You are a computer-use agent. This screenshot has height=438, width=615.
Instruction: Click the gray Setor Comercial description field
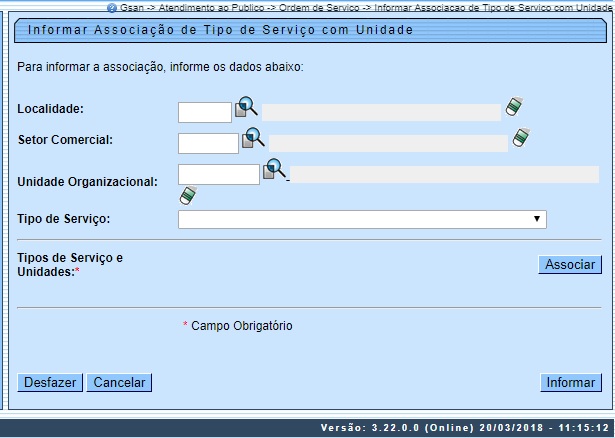[388, 143]
